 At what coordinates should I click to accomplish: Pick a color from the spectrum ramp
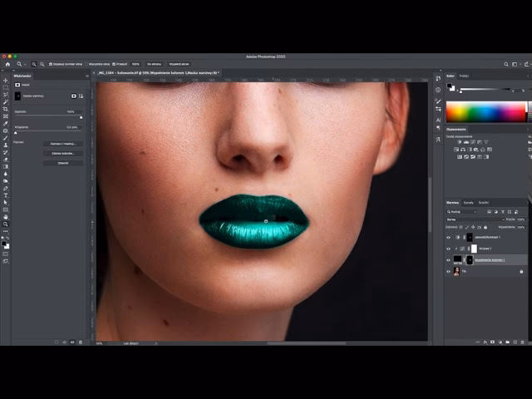point(485,111)
